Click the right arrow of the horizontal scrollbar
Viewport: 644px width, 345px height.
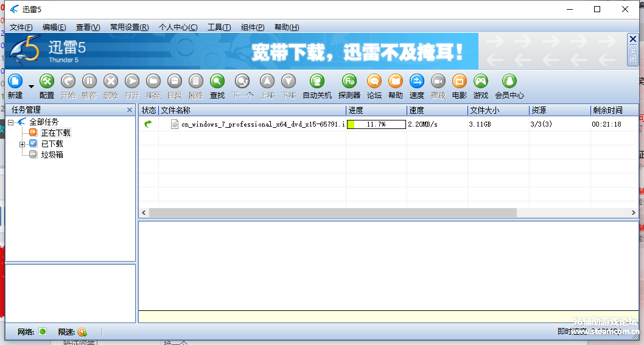coord(634,213)
